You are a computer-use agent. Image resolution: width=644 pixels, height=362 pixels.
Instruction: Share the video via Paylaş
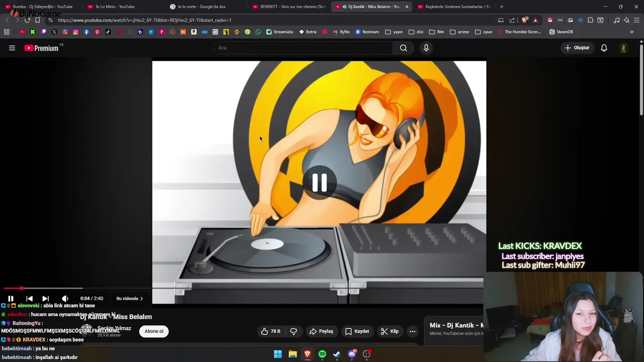point(321,331)
